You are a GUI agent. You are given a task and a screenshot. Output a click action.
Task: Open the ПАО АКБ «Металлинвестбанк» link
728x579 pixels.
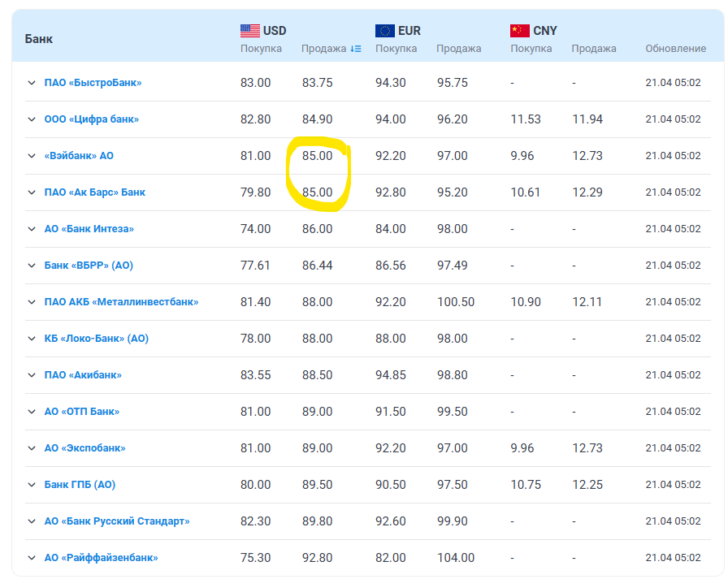pyautogui.click(x=121, y=302)
